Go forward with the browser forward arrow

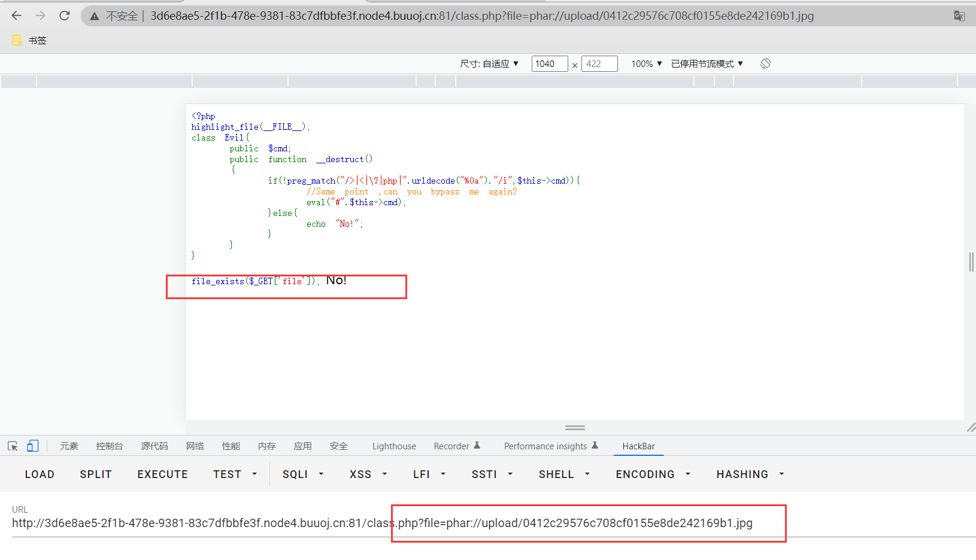(x=40, y=16)
